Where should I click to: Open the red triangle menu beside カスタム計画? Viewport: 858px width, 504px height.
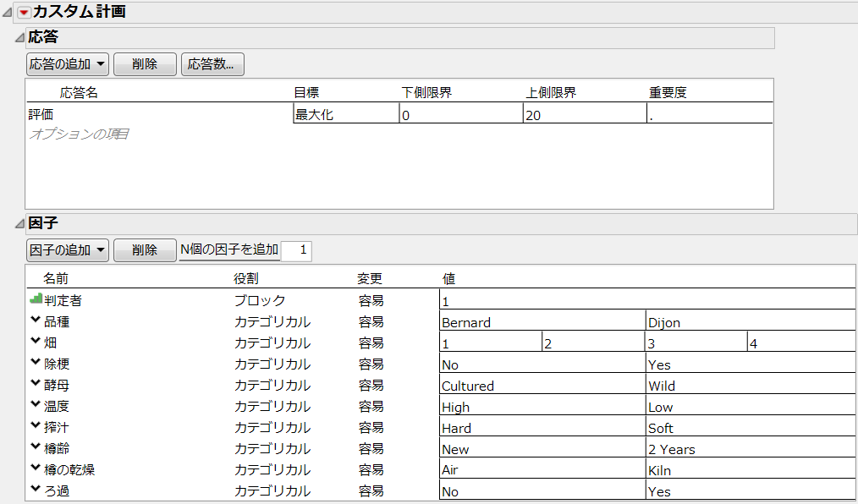[x=24, y=12]
